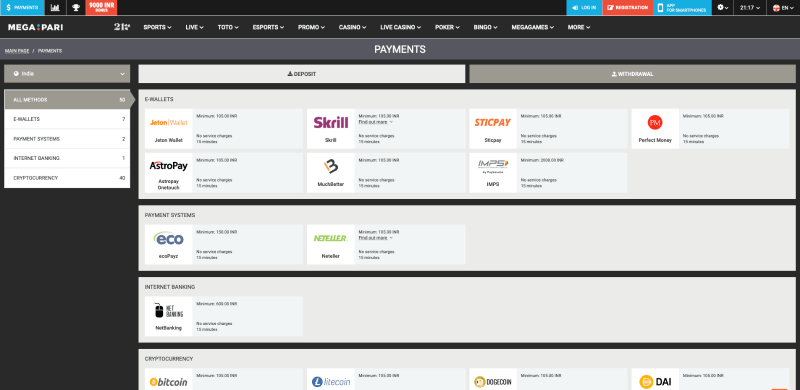
Task: Select the MuchBetter logo
Action: click(331, 166)
